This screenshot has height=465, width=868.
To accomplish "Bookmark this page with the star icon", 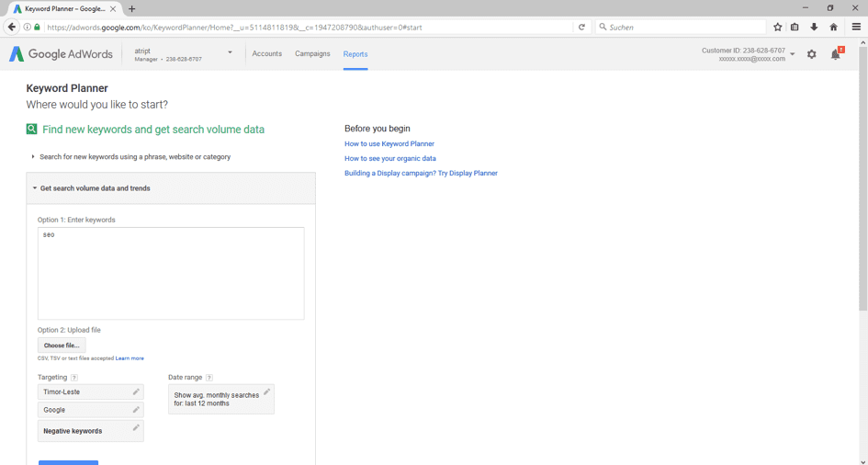I will [778, 28].
